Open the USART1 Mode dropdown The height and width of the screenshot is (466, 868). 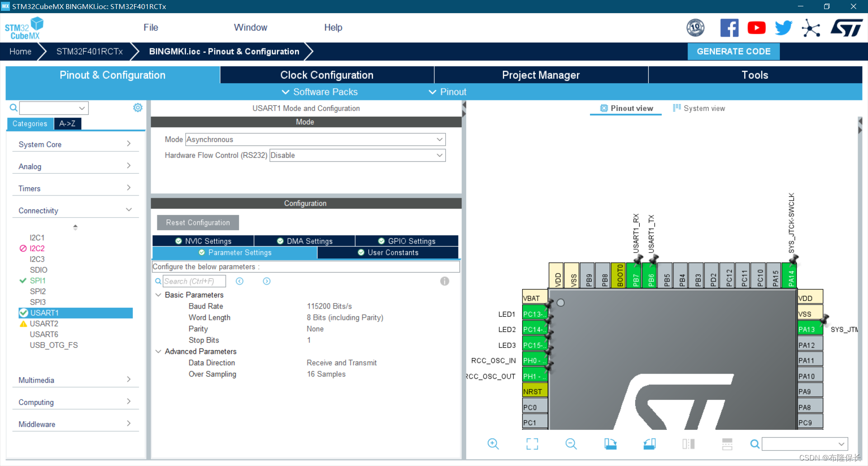(316, 139)
